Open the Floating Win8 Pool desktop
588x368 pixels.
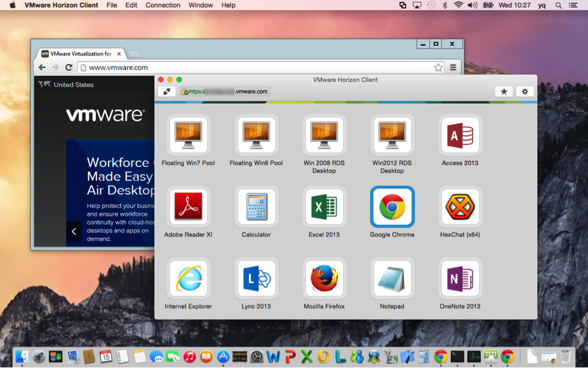point(256,135)
